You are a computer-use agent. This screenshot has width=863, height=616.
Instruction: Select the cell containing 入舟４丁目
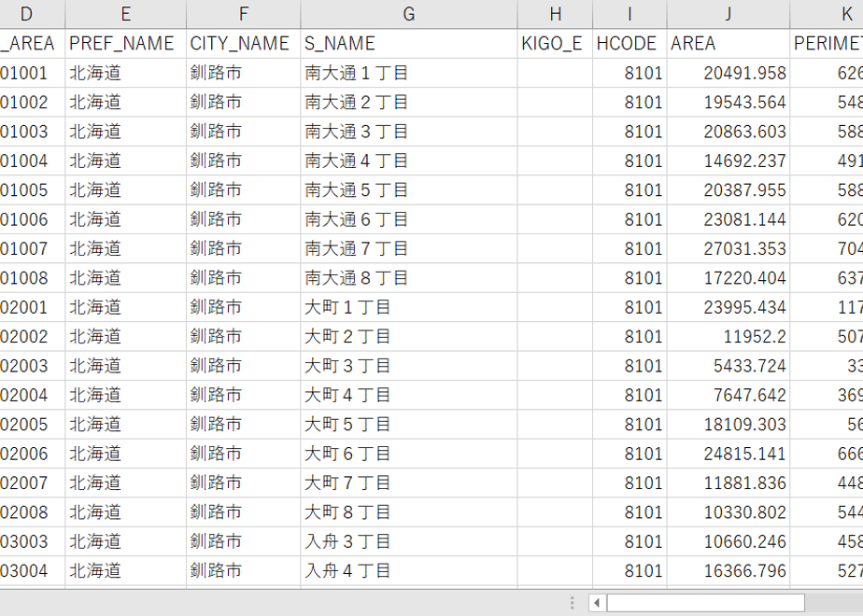point(408,570)
